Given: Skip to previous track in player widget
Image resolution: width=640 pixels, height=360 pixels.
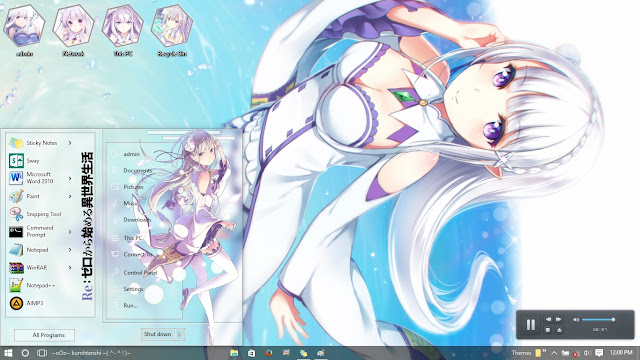Looking at the screenshot, I should pos(548,320).
